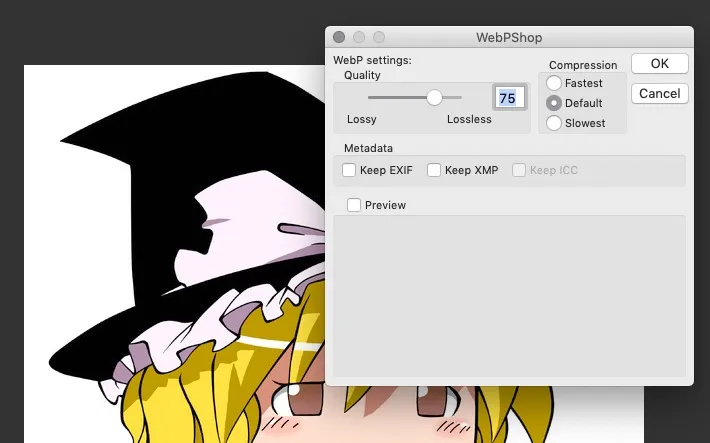The image size is (710, 443).
Task: Close the WebPShop window
Action: click(339, 37)
